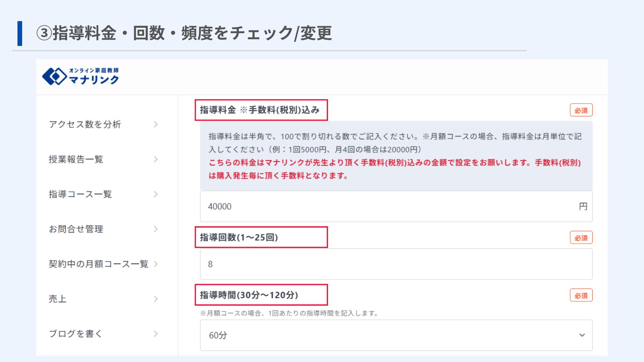Open the 指導時間 dropdown showing 60分
The height and width of the screenshot is (362, 644).
(396, 335)
